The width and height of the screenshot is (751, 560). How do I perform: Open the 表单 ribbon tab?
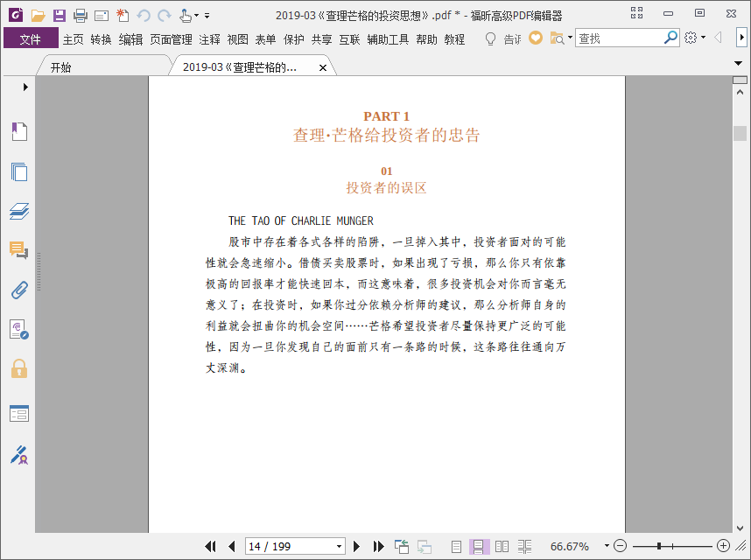265,39
